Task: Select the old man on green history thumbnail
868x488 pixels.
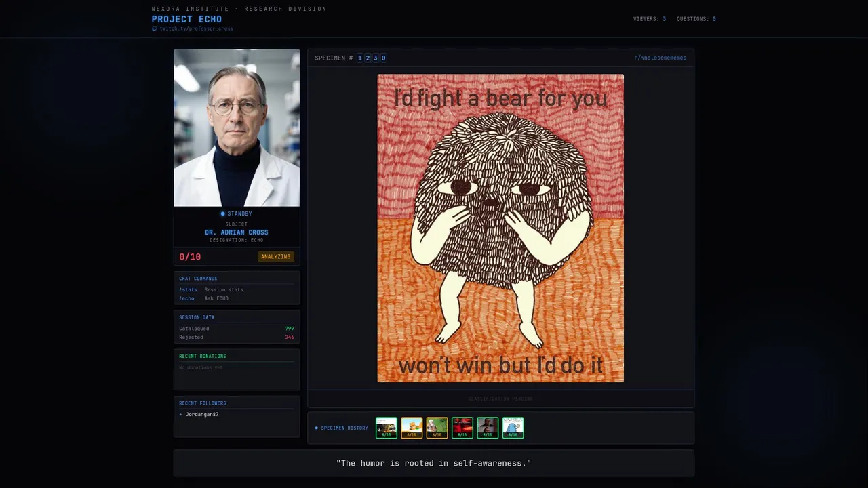Action: click(437, 428)
